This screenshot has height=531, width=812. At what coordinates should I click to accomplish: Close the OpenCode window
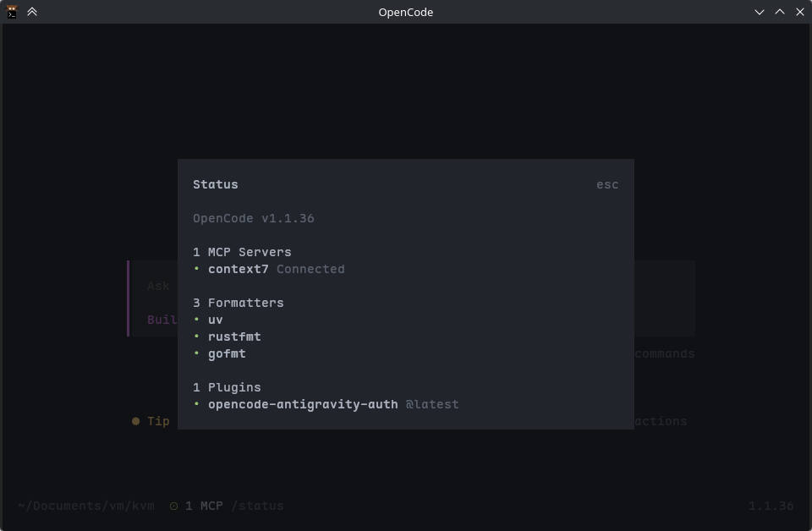pyautogui.click(x=799, y=12)
